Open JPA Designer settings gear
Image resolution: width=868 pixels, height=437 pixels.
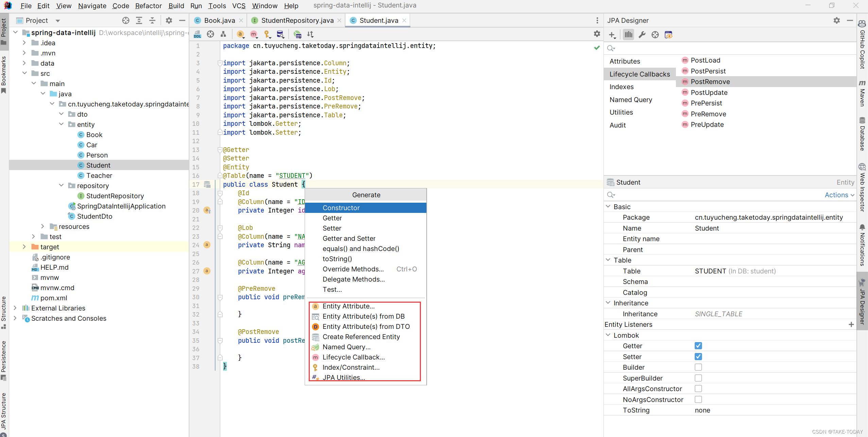point(836,20)
